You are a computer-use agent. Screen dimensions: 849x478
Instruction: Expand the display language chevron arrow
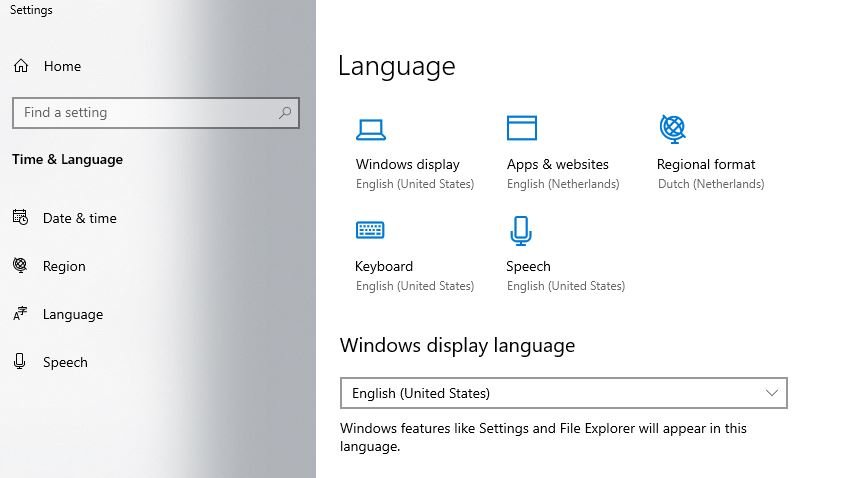point(772,393)
